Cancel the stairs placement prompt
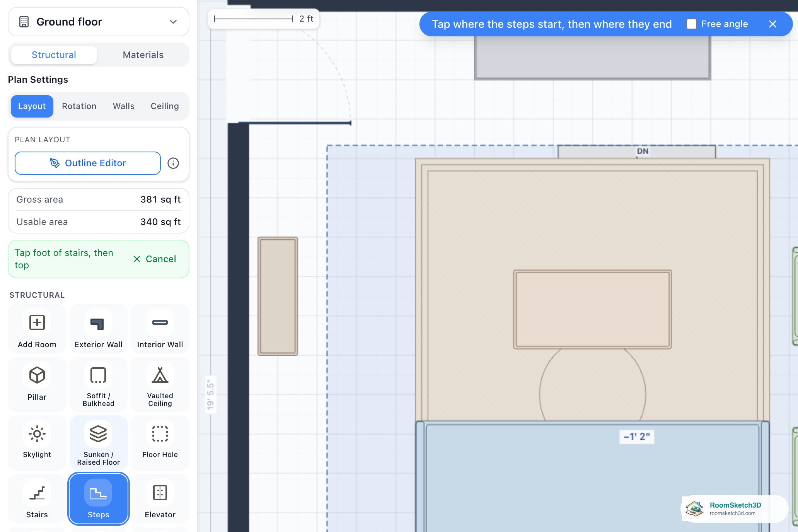The image size is (798, 532). [x=155, y=259]
